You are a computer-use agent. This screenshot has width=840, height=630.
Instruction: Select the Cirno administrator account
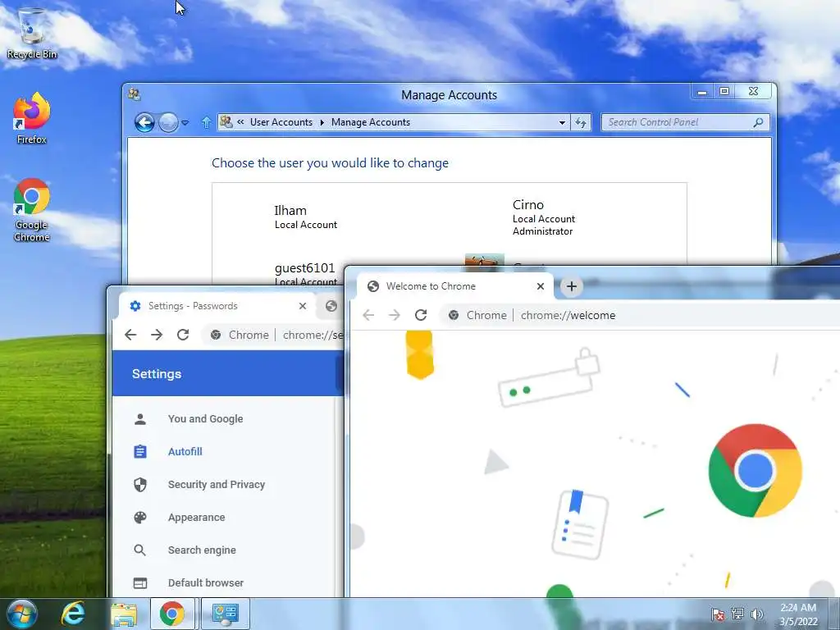(x=544, y=217)
